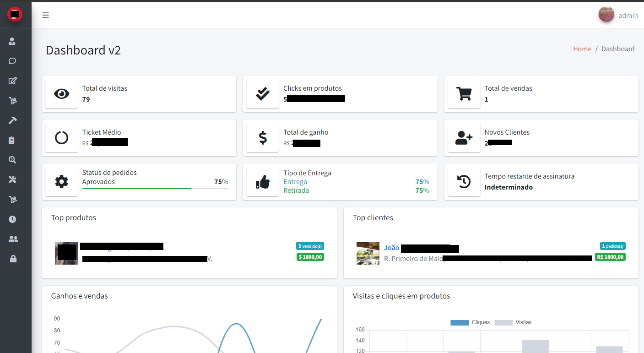
Task: Open the clipboard list sidebar icon
Action: pos(12,140)
